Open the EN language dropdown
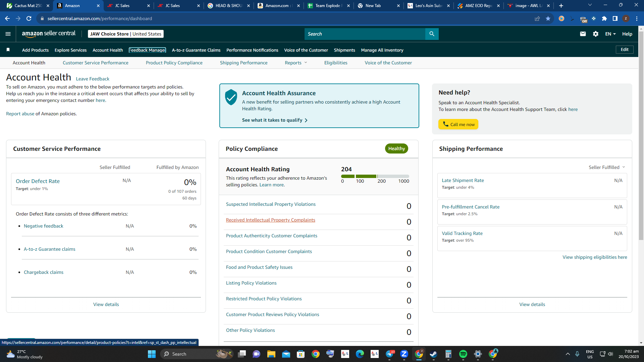Screen dimensions: 644x362 tap(610, 34)
